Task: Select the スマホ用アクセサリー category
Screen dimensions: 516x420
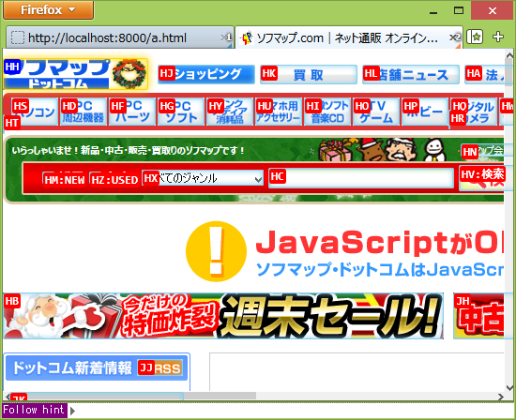Action: click(279, 112)
